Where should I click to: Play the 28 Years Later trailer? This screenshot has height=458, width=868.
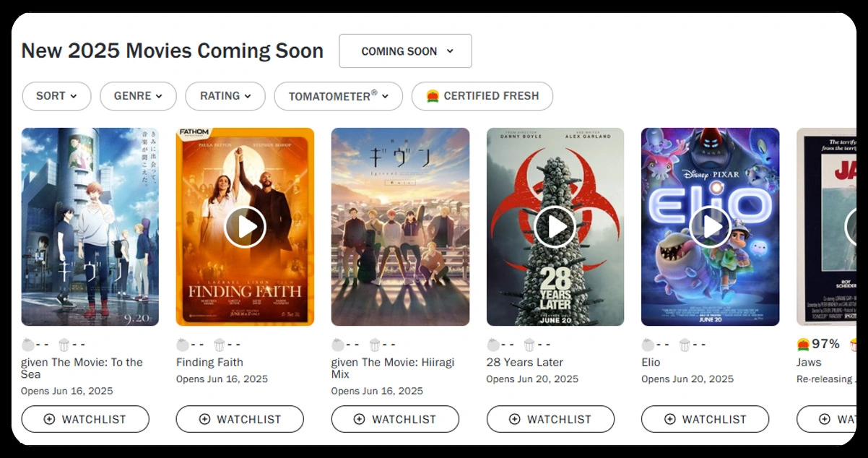555,228
